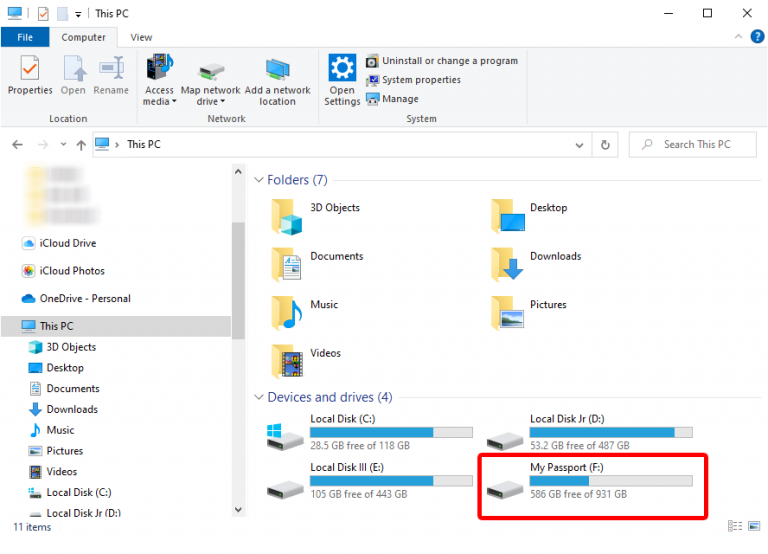Open Map network drive option
This screenshot has width=768, height=554.
click(x=211, y=84)
